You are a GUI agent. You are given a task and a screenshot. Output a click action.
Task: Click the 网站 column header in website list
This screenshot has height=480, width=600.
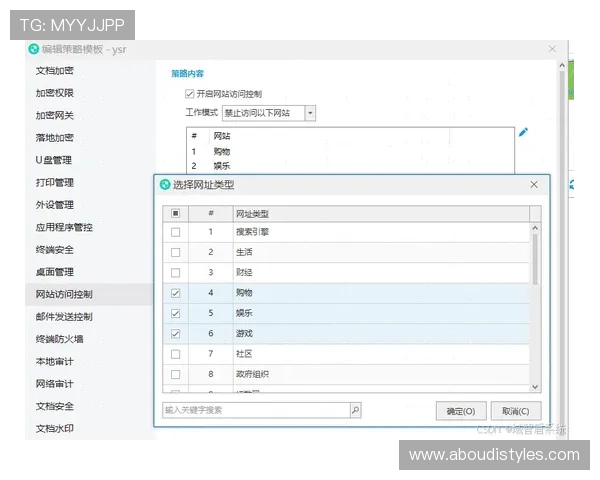222,136
